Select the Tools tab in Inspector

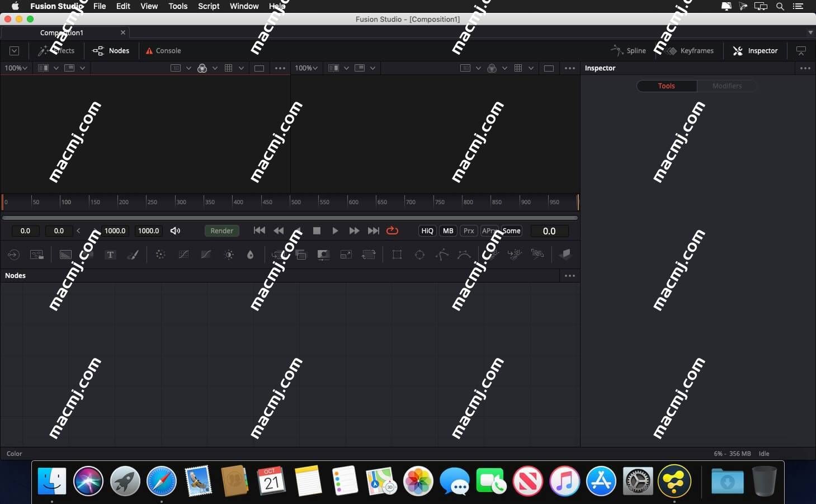click(x=666, y=86)
